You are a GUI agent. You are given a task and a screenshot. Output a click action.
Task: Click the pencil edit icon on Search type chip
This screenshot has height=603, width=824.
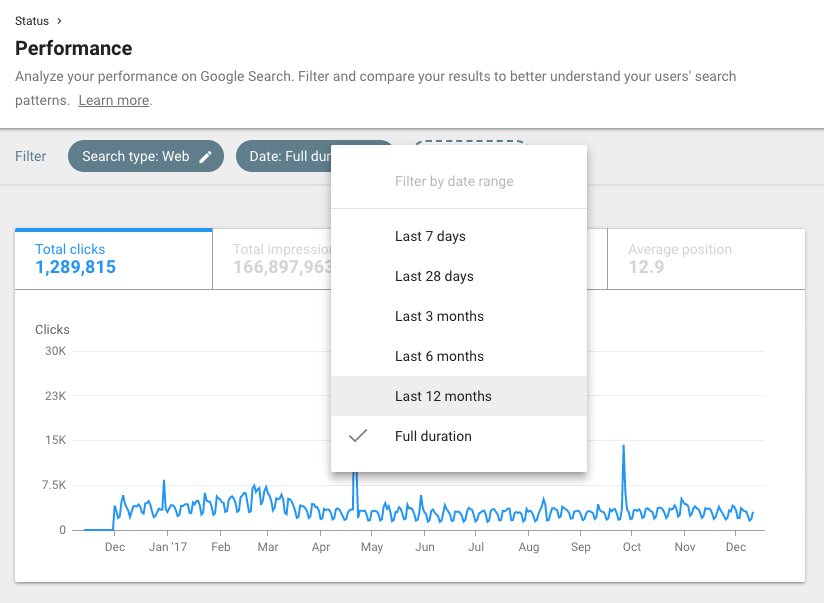(x=205, y=157)
